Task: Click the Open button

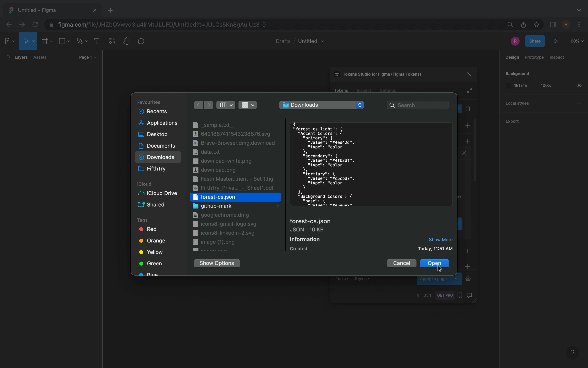Action: pos(434,263)
